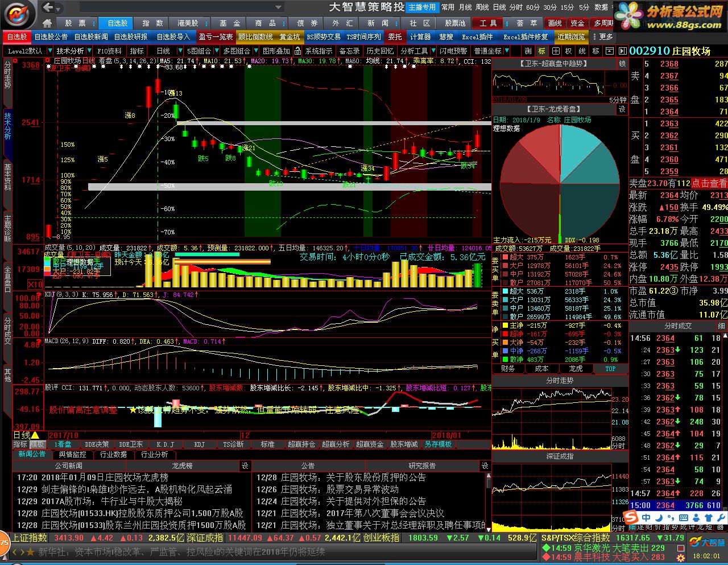728x565 pixels.
Task: Click the 大智慧 logo at top left
Action: coord(19,14)
